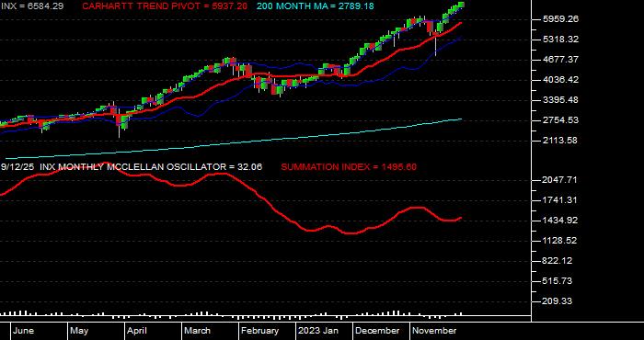This screenshot has height=340, width=644.
Task: Click the 1434.92 summation axis value
Action: [559, 221]
